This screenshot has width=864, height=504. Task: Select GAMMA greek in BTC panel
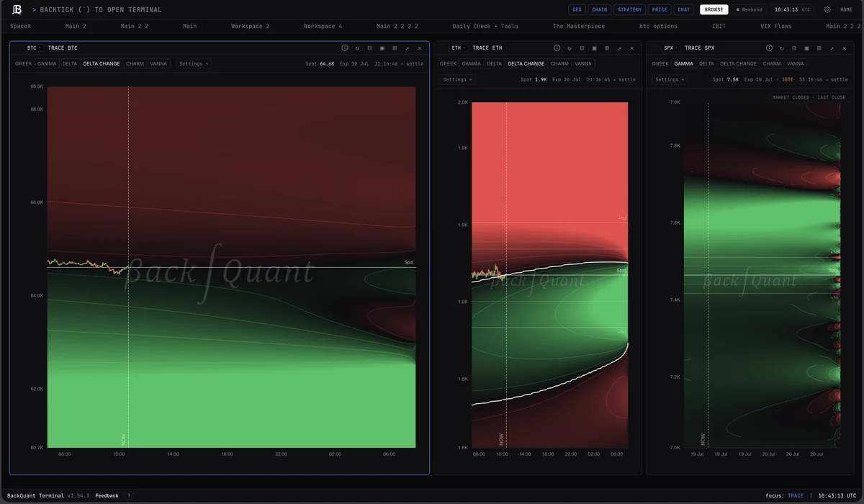tap(47, 63)
